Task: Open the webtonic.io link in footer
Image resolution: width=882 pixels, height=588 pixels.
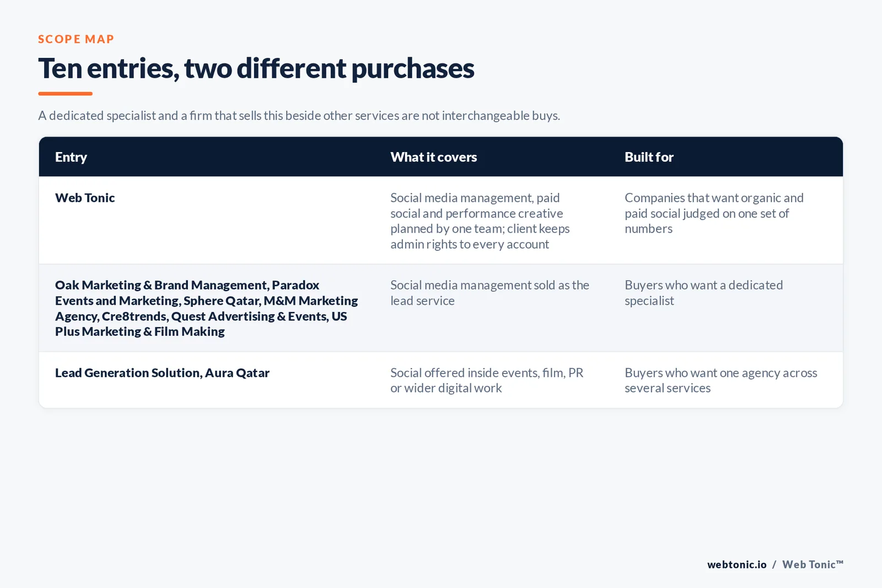Action: click(x=736, y=564)
